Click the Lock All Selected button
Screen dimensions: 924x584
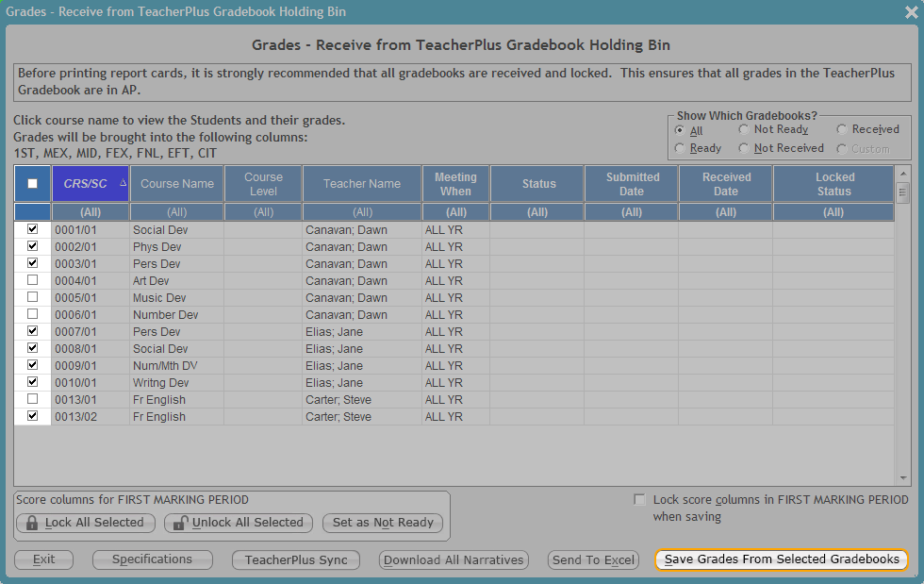(86, 523)
